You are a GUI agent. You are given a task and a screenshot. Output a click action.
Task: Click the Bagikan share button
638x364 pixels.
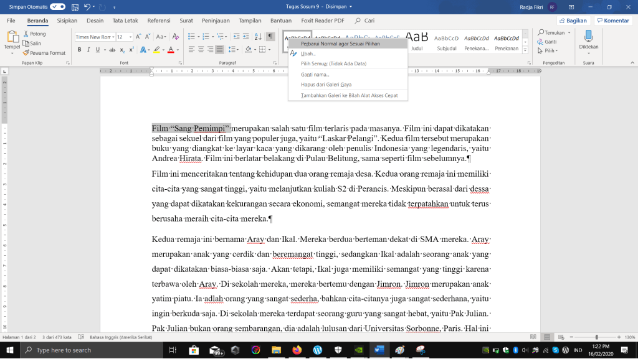pos(573,21)
